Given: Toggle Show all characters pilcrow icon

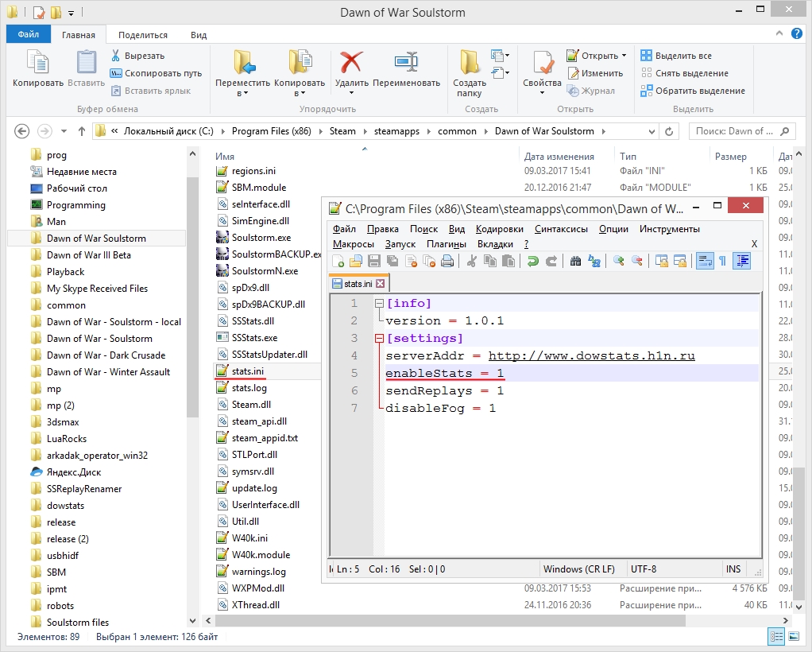Looking at the screenshot, I should click(x=723, y=262).
